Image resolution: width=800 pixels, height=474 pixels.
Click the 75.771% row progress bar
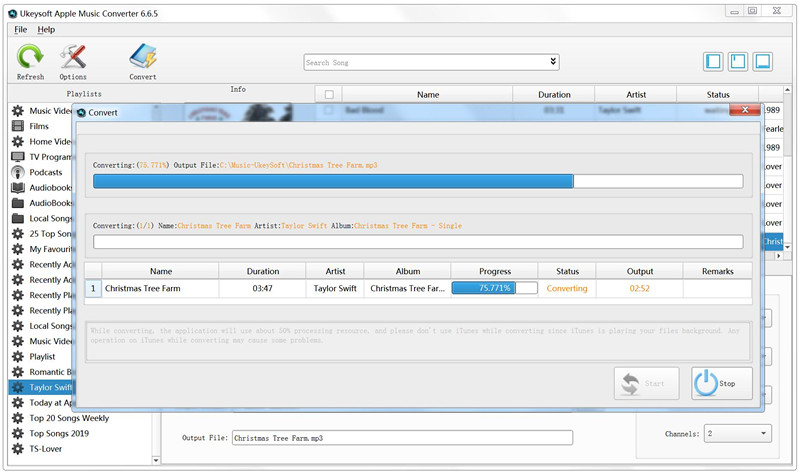coord(494,288)
